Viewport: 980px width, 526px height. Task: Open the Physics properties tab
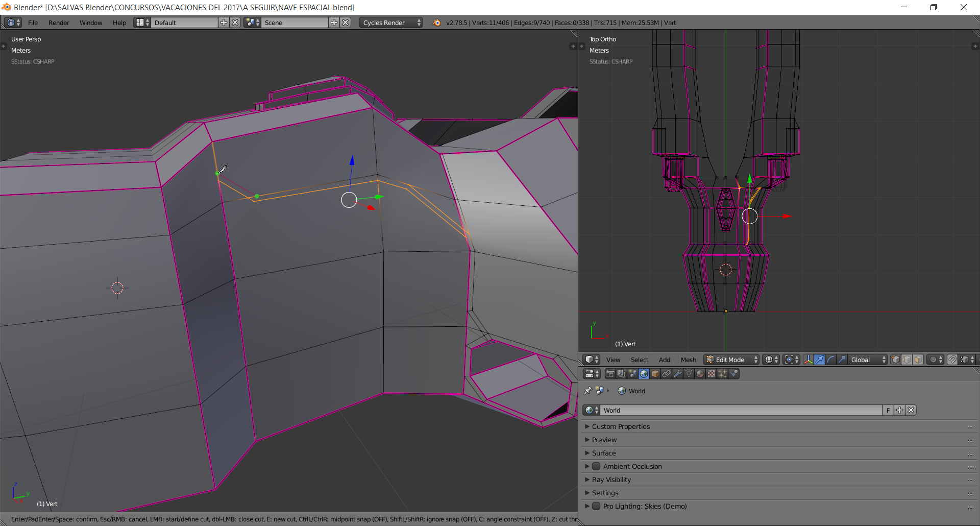point(734,374)
